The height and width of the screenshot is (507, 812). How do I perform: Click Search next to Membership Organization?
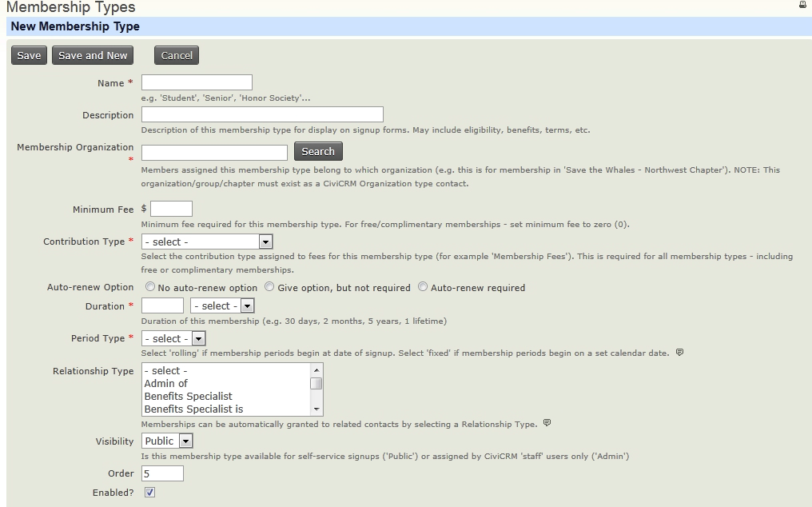[318, 152]
